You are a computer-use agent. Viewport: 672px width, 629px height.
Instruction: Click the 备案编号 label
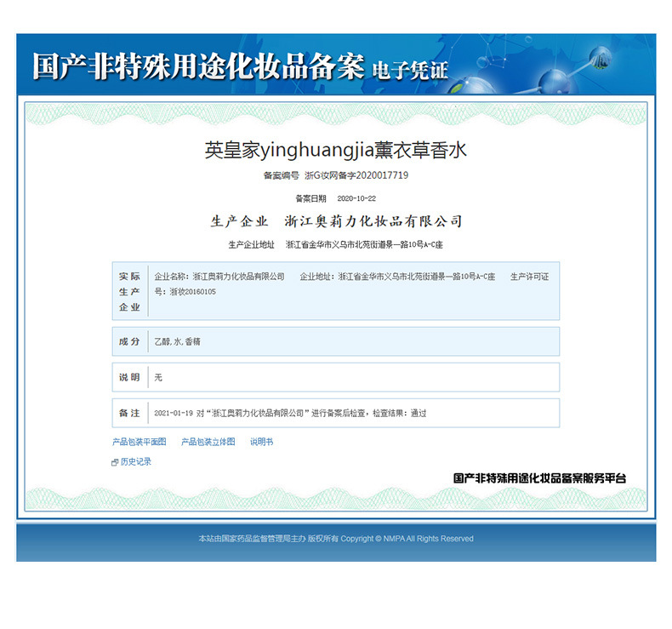(282, 175)
